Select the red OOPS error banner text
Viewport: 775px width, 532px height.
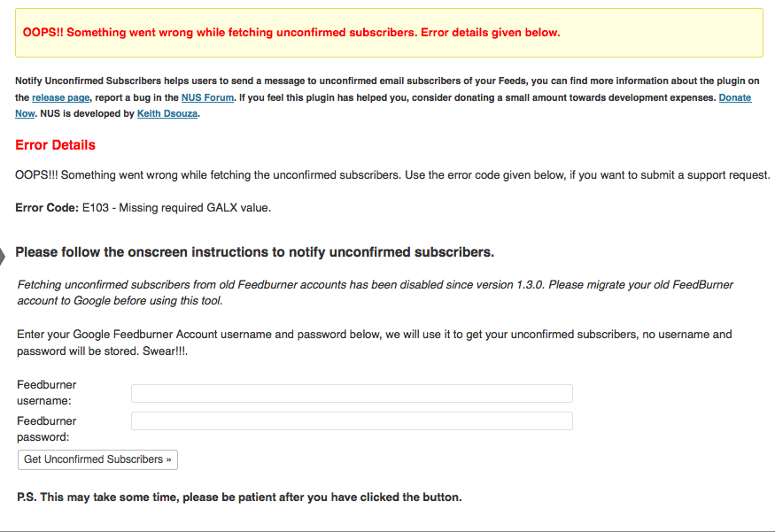click(x=291, y=33)
